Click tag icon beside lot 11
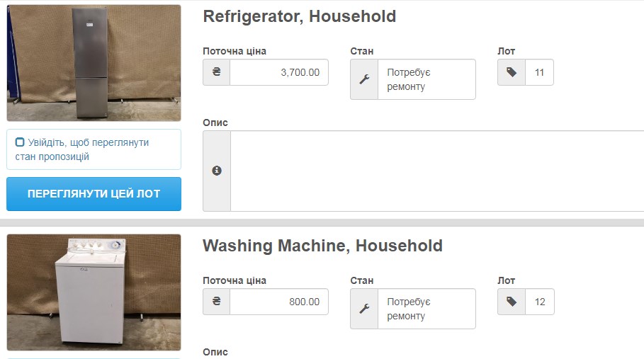Image resolution: width=644 pixels, height=359 pixels. [x=512, y=72]
